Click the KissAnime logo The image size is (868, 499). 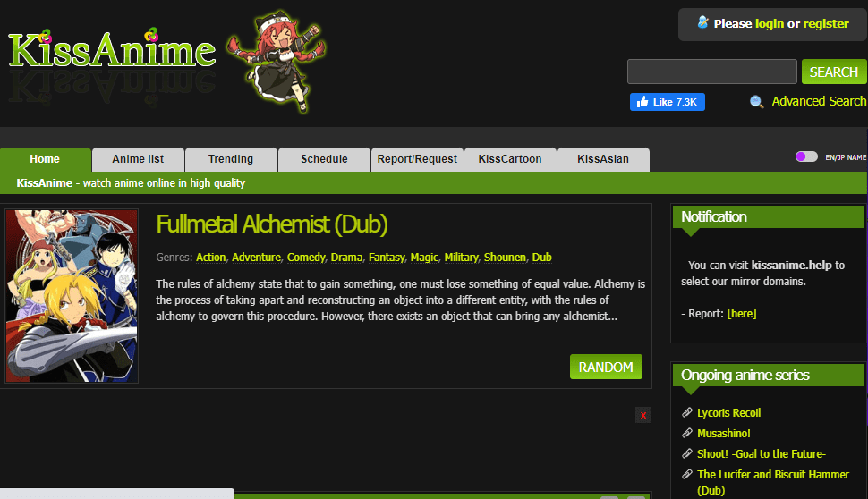tap(112, 50)
